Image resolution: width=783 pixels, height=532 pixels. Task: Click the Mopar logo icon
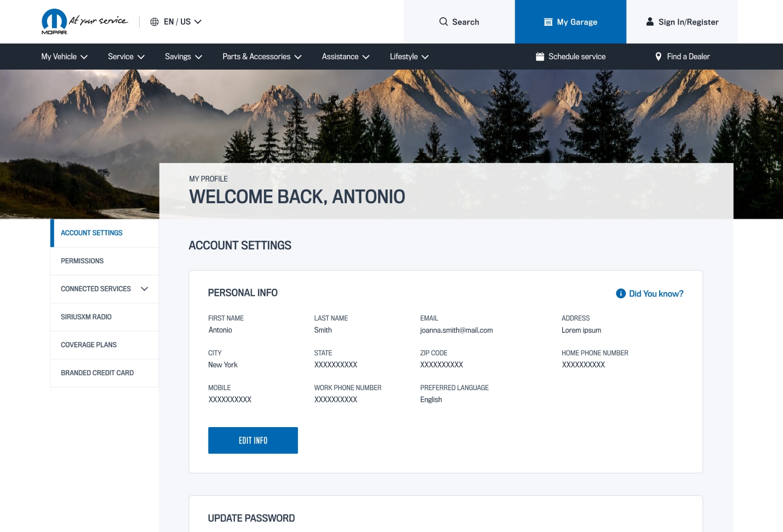pos(54,21)
